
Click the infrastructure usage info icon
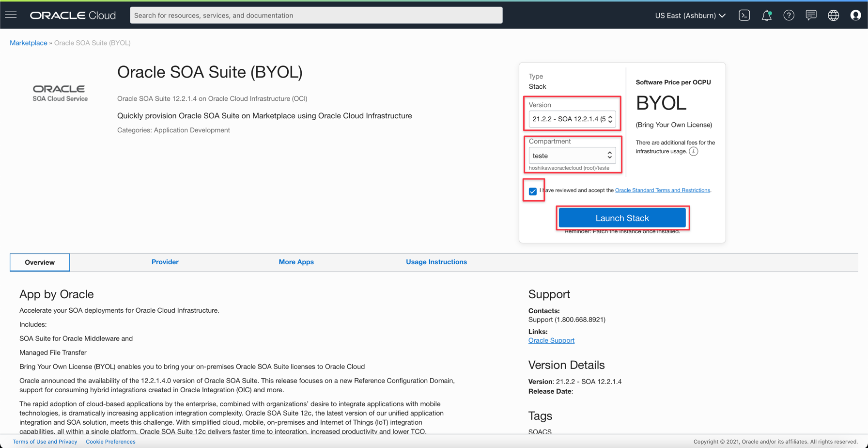click(694, 151)
